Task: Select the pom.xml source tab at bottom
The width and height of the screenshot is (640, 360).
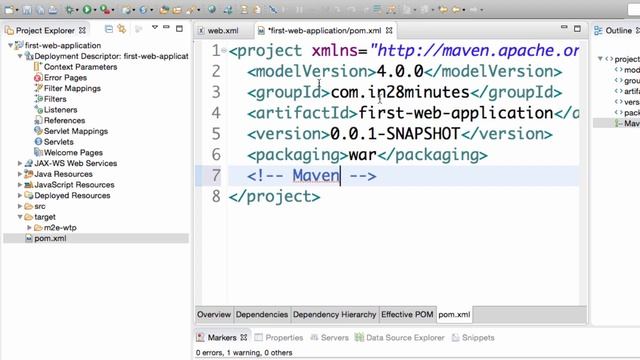Action: click(454, 315)
